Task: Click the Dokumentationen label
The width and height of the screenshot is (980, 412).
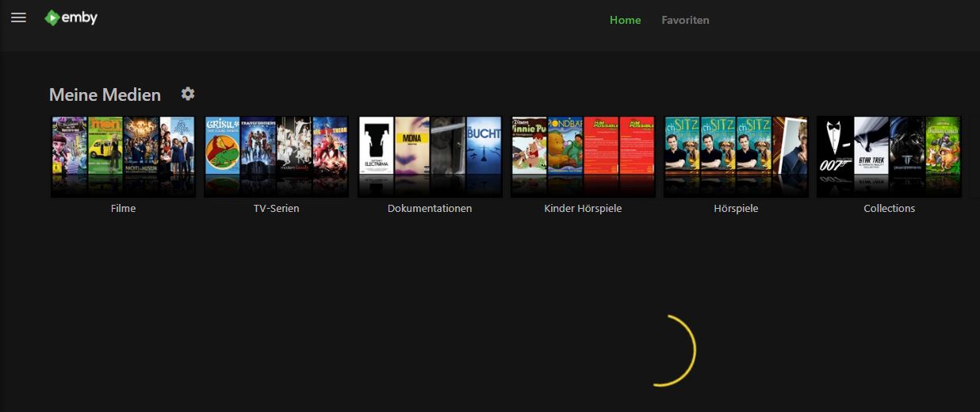Action: point(430,209)
